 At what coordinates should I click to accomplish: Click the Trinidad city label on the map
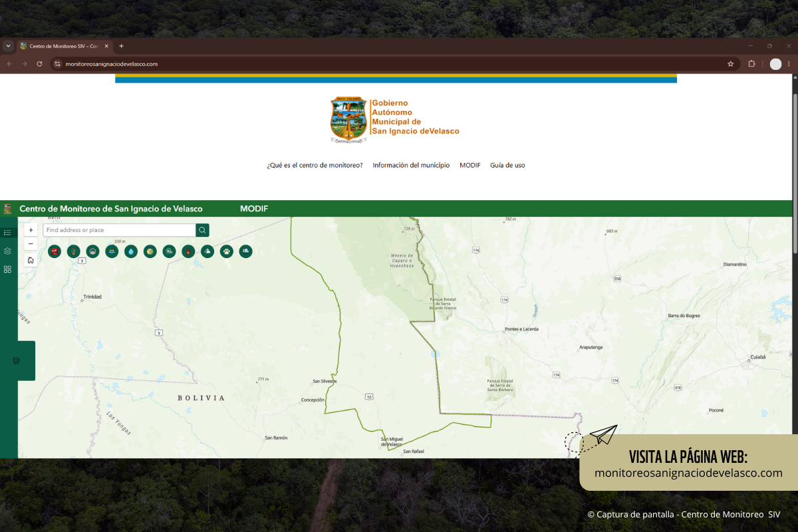(x=92, y=297)
